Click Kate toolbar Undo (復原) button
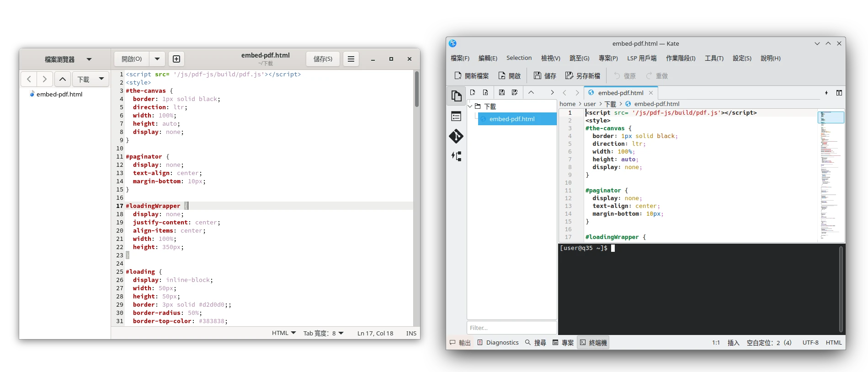This screenshot has height=372, width=868. pyautogui.click(x=625, y=76)
